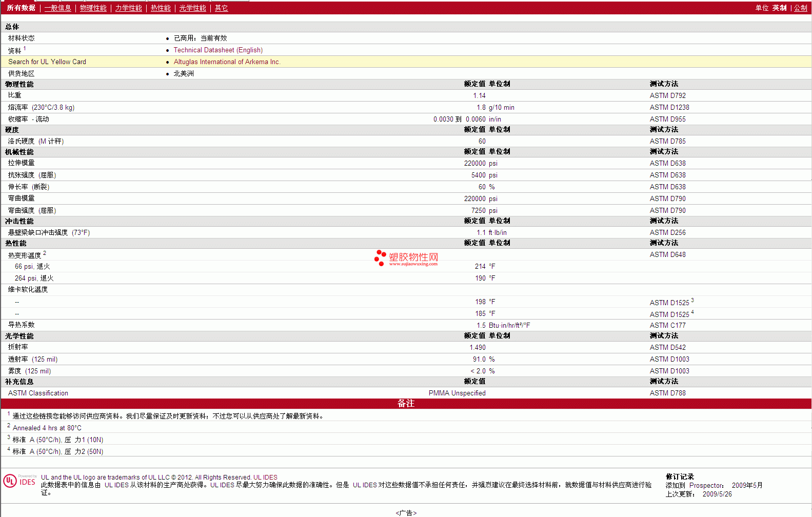Select the 北美洲 availability value
Screen dimensions: 812x517
click(184, 74)
